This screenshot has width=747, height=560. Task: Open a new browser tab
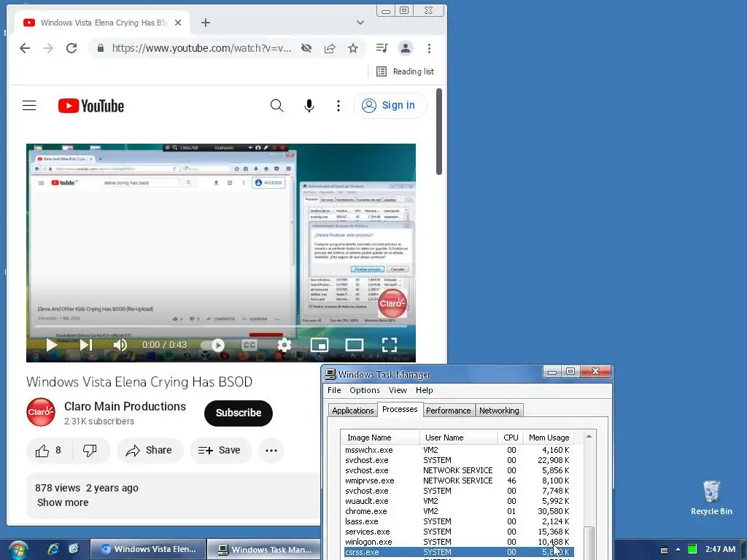205,23
